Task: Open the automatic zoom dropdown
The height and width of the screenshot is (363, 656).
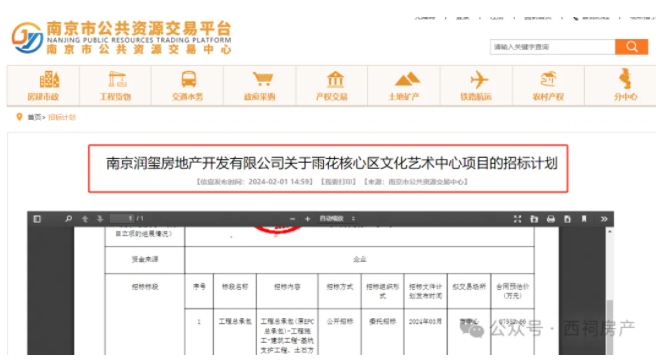Action: (x=337, y=218)
